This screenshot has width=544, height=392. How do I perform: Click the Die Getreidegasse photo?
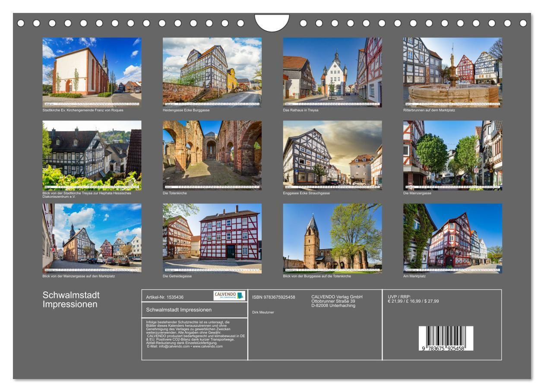click(x=212, y=238)
